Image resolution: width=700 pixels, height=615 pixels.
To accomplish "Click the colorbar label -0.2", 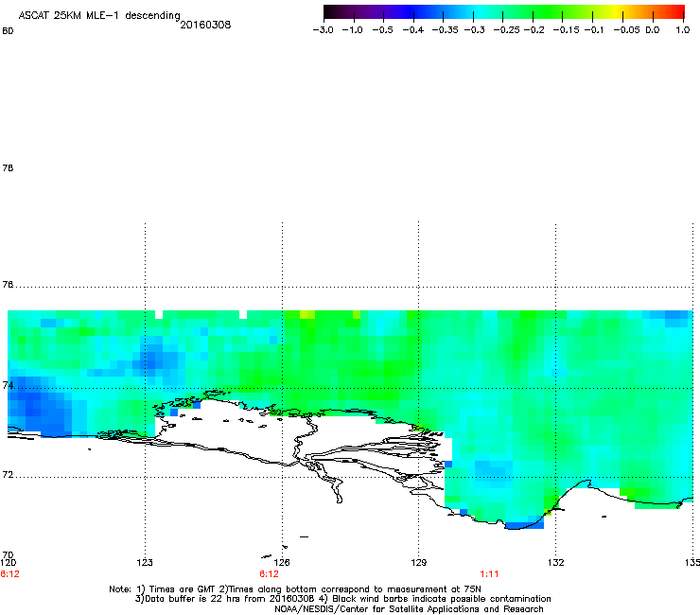I will (534, 30).
